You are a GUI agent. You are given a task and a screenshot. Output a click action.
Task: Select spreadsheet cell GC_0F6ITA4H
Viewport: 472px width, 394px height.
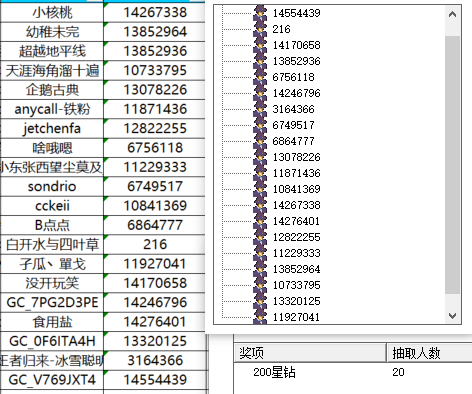[x=52, y=341]
